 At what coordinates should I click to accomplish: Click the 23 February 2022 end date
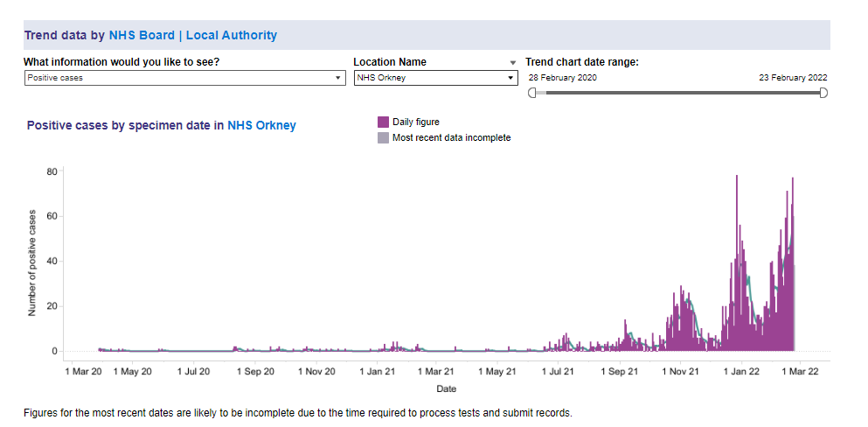pyautogui.click(x=793, y=78)
